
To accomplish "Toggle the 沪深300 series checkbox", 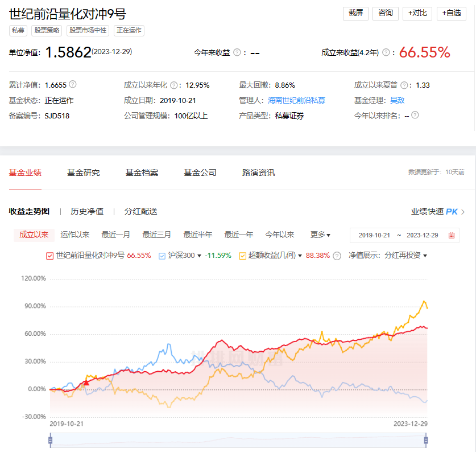I will pos(162,256).
